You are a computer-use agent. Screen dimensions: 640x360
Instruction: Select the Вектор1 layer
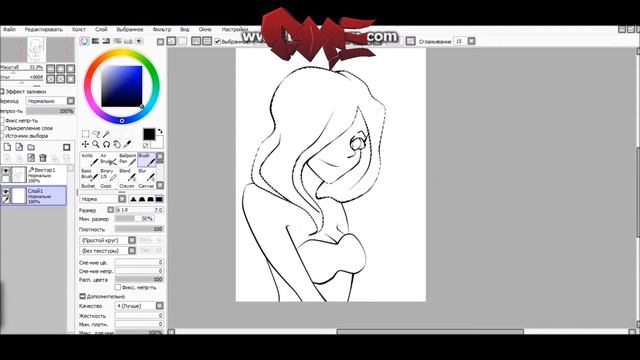(34, 175)
